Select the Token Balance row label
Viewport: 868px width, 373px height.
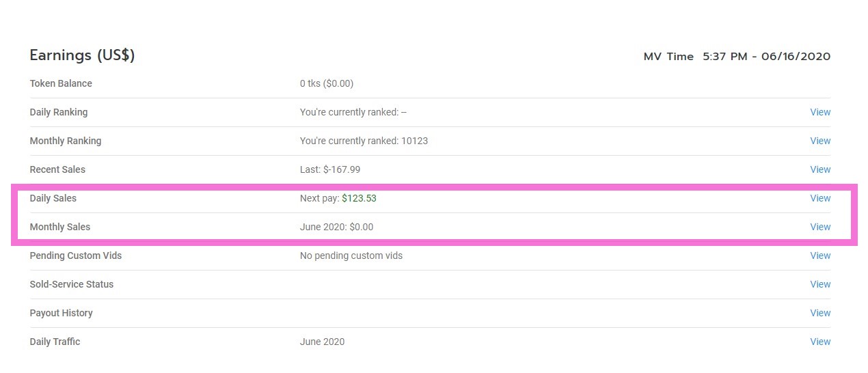[x=61, y=83]
